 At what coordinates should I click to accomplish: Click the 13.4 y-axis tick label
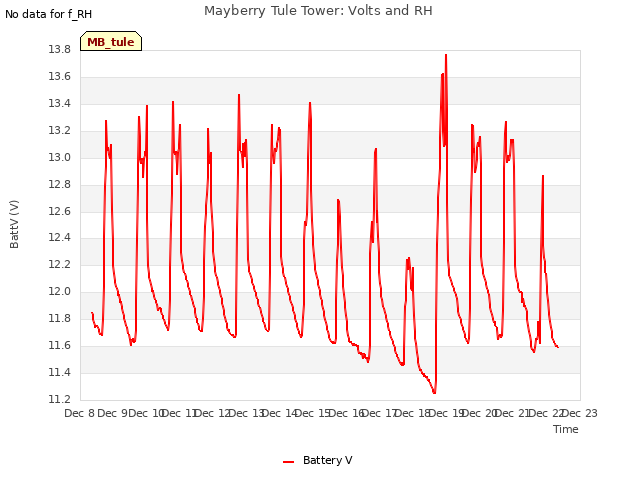point(60,104)
